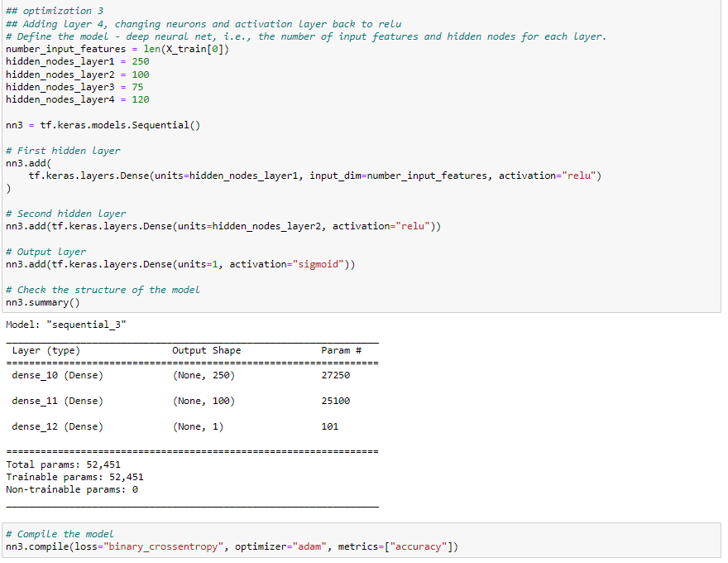Click the Model: "sequential_3" output text
728x563 pixels.
click(x=66, y=325)
